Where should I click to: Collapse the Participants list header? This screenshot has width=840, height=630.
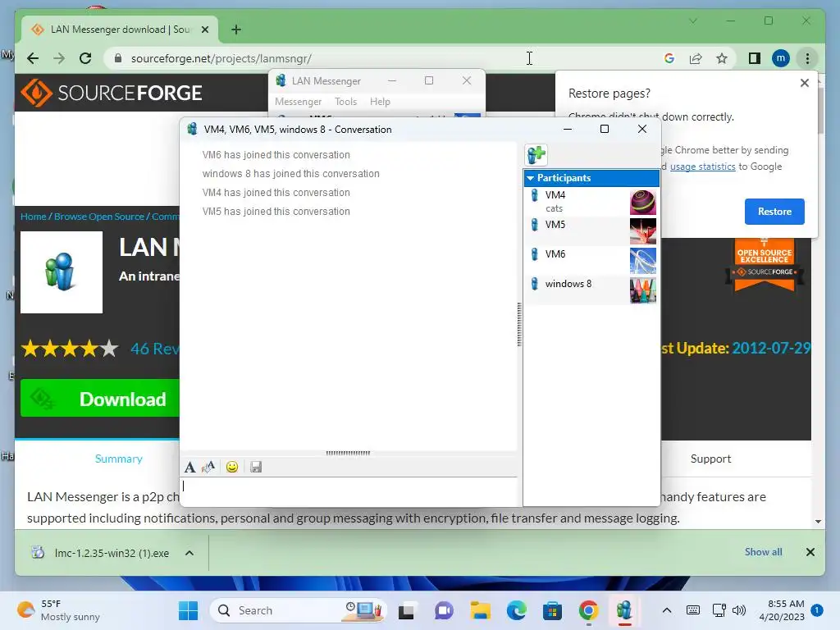pyautogui.click(x=591, y=178)
